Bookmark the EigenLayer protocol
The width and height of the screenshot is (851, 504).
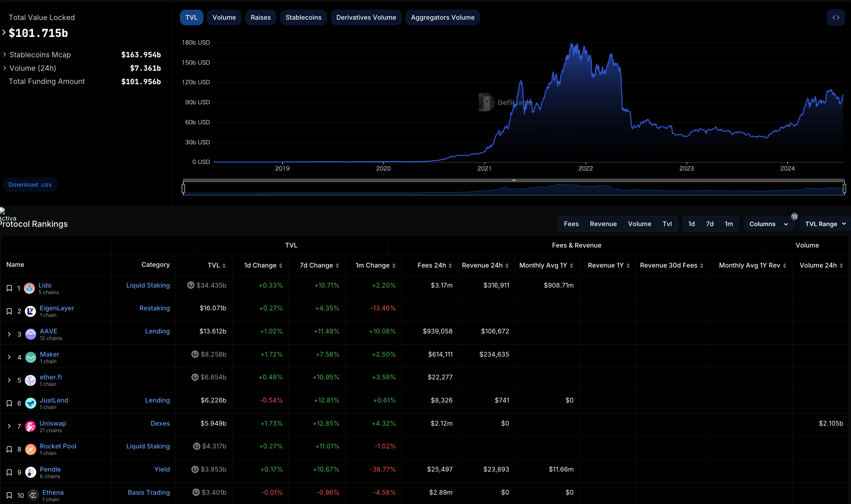pos(9,311)
